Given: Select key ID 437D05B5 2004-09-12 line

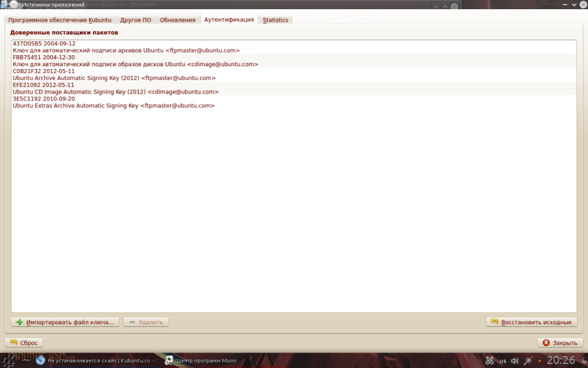Looking at the screenshot, I should (x=44, y=44).
